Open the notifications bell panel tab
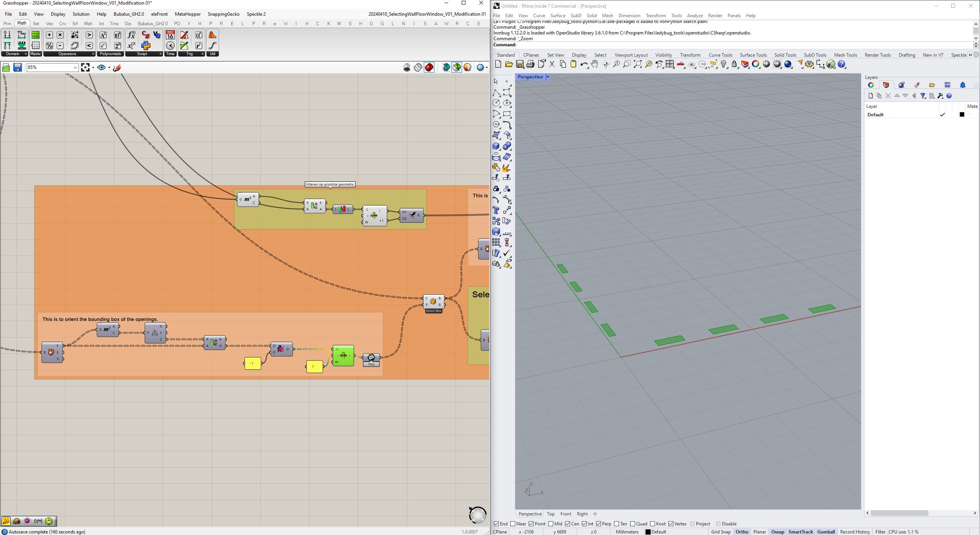The width and height of the screenshot is (980, 535). click(963, 85)
